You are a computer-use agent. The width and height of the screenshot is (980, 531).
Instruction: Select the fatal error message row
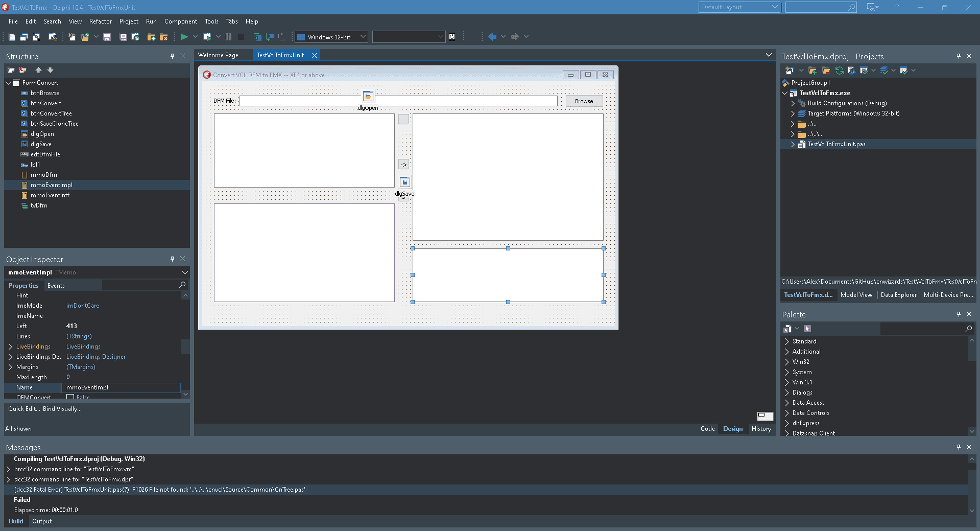pyautogui.click(x=486, y=490)
